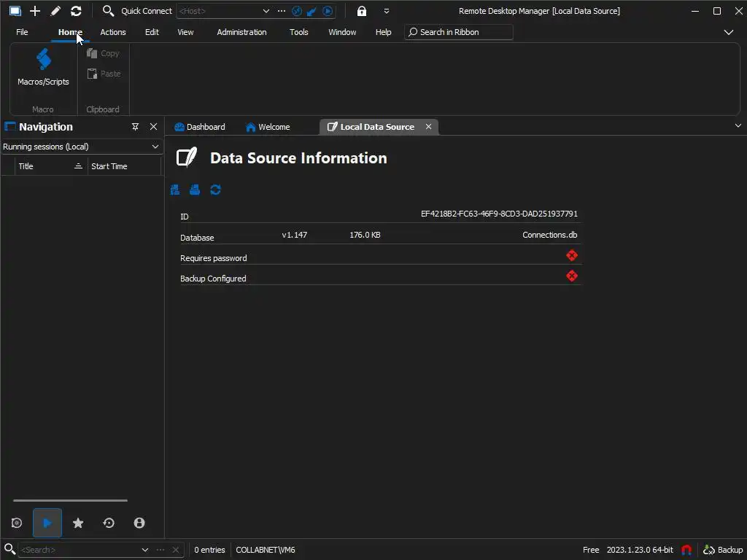Open the Tools ribbon tab
This screenshot has width=747, height=560.
[298, 32]
